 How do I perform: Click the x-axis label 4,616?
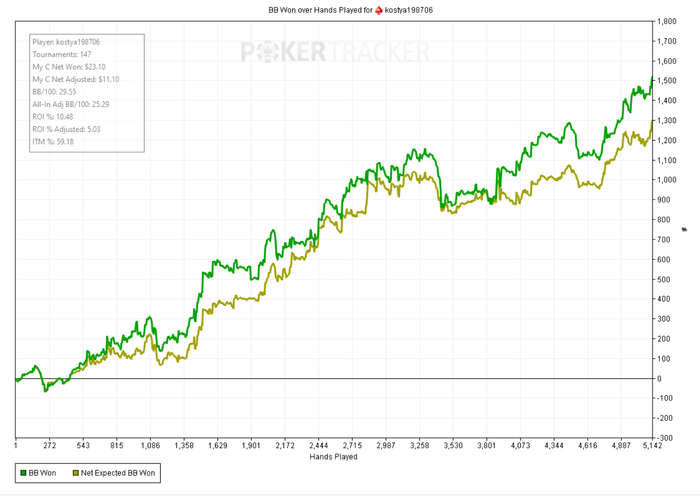point(588,446)
